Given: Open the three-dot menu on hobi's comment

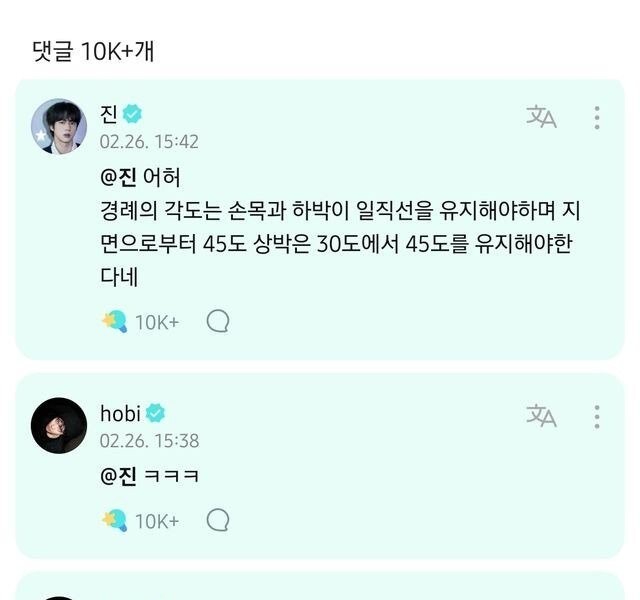Looking at the screenshot, I should (x=597, y=415).
